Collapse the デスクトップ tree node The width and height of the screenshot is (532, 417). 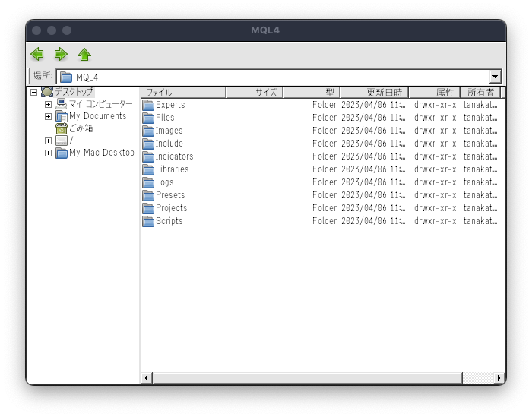[x=33, y=92]
